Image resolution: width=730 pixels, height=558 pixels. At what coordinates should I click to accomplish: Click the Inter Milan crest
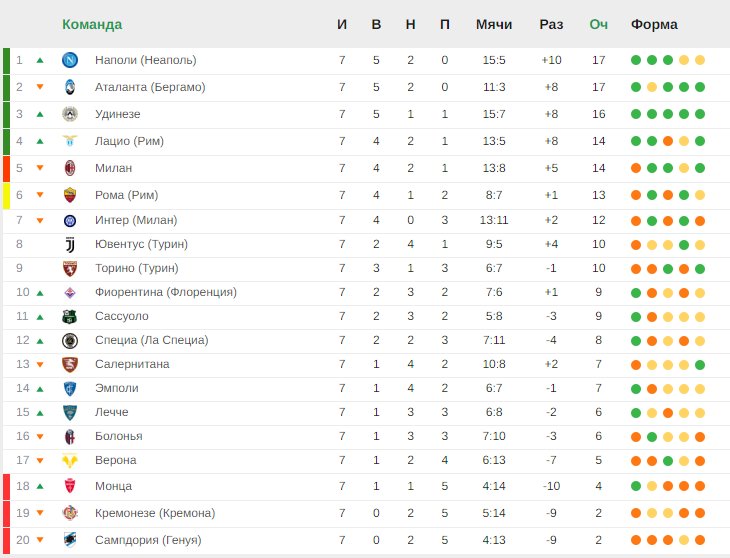[70, 221]
